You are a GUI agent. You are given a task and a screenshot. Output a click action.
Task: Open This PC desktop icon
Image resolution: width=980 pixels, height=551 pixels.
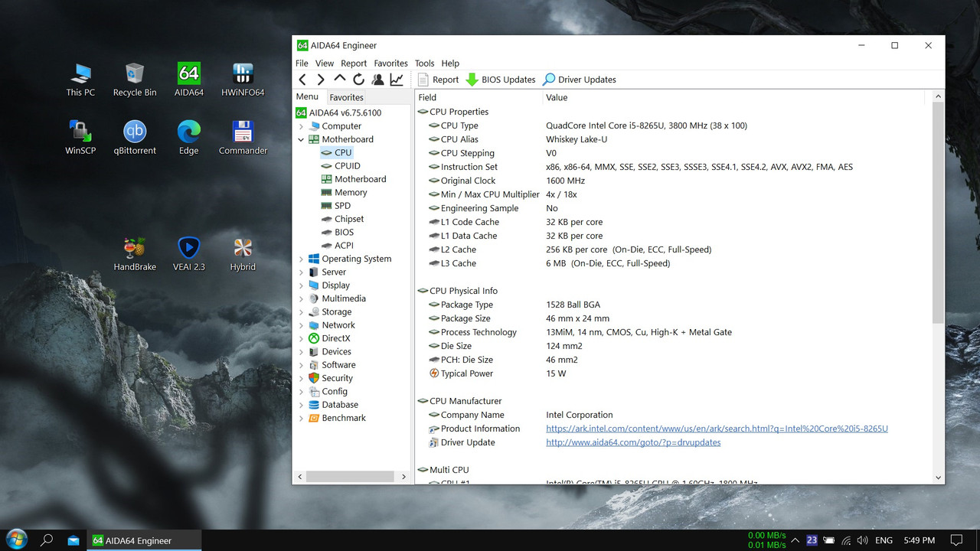click(80, 80)
